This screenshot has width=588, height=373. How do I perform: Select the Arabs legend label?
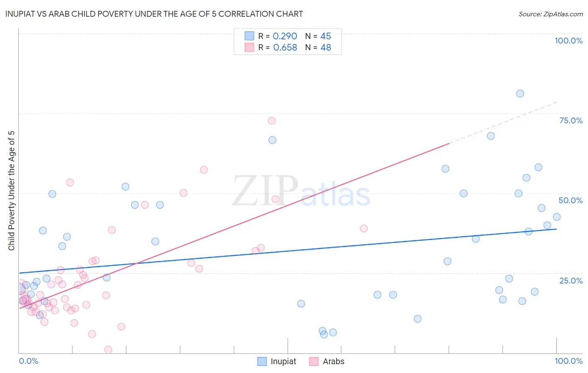tap(333, 361)
